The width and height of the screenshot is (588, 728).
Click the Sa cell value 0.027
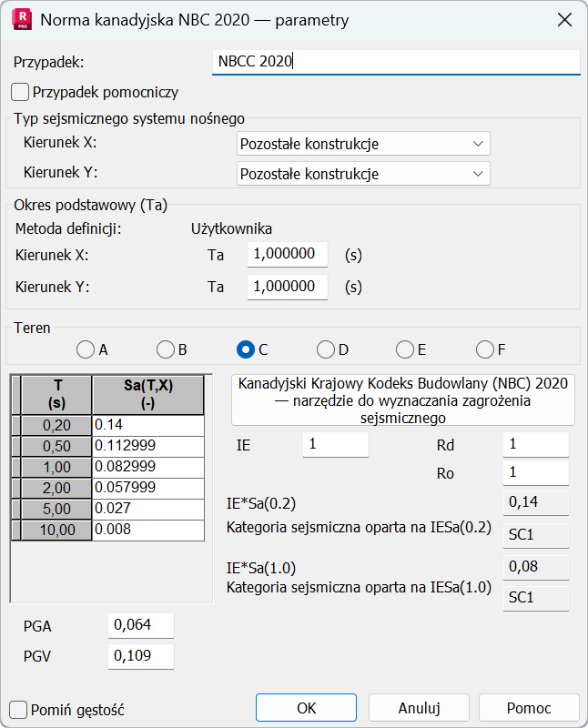pos(148,509)
